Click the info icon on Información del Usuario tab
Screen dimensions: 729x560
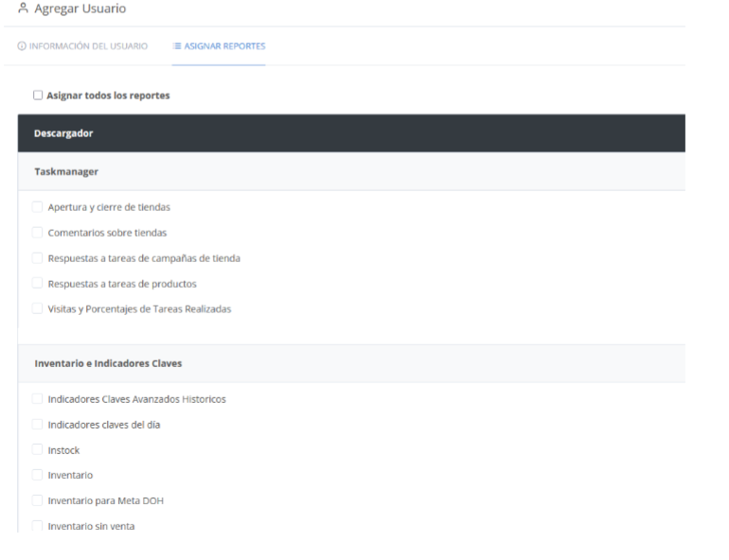(22, 46)
